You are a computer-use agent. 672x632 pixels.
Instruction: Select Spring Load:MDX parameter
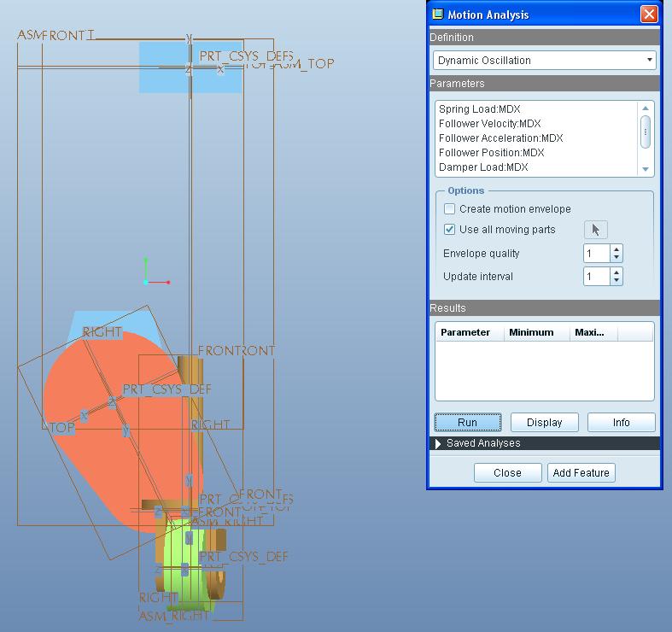480,109
